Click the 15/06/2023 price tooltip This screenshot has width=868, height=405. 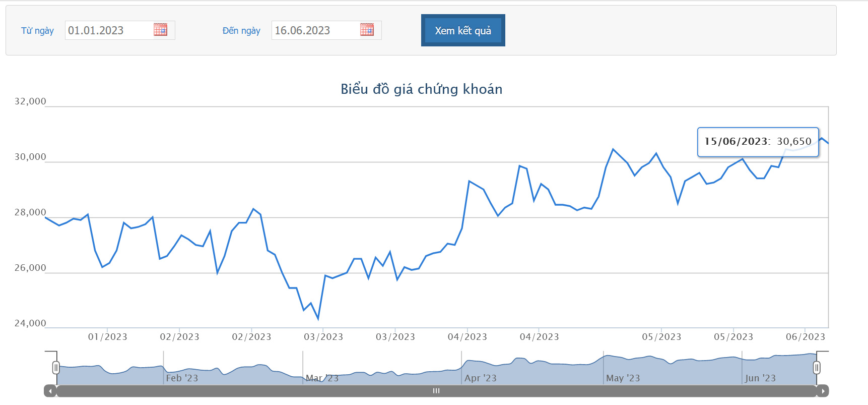[x=758, y=142]
